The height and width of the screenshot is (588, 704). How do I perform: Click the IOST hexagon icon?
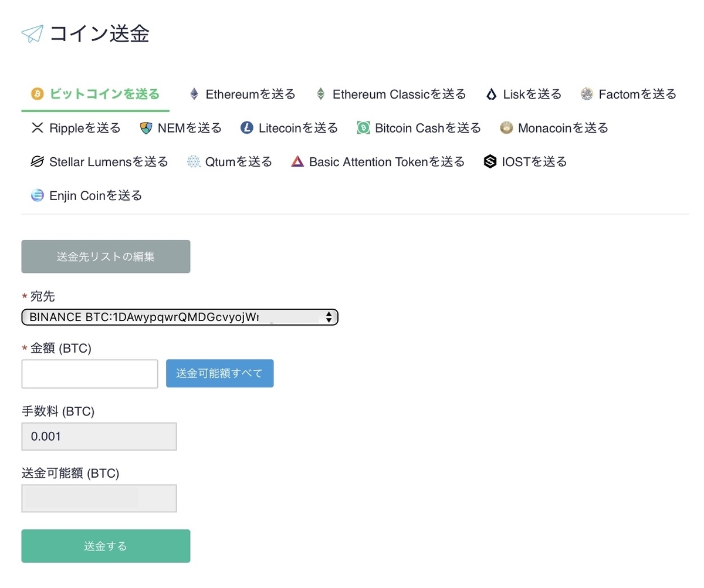pyautogui.click(x=490, y=161)
